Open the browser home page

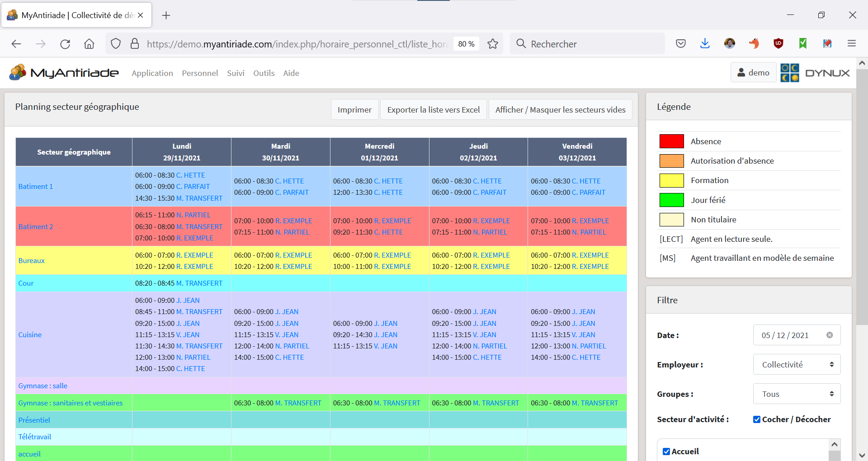pyautogui.click(x=89, y=44)
